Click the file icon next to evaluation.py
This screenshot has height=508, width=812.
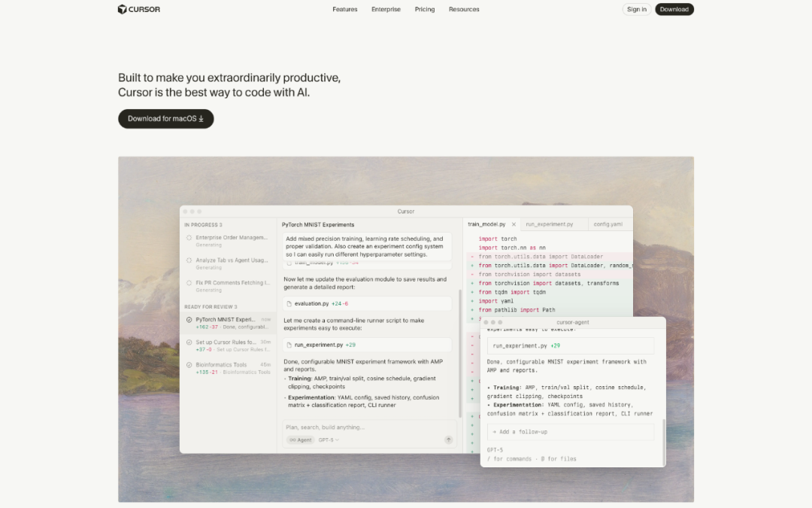coord(289,304)
